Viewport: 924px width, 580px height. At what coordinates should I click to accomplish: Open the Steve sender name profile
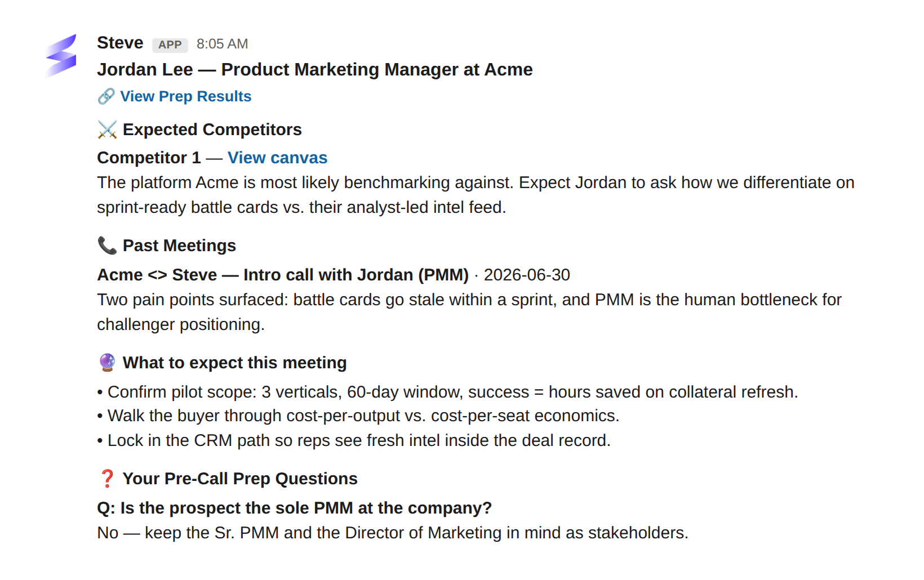click(120, 43)
